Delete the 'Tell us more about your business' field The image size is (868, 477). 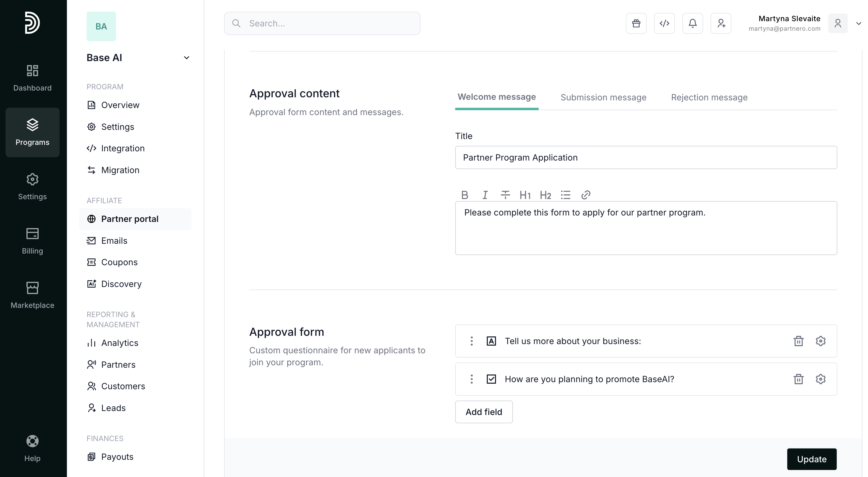(798, 341)
